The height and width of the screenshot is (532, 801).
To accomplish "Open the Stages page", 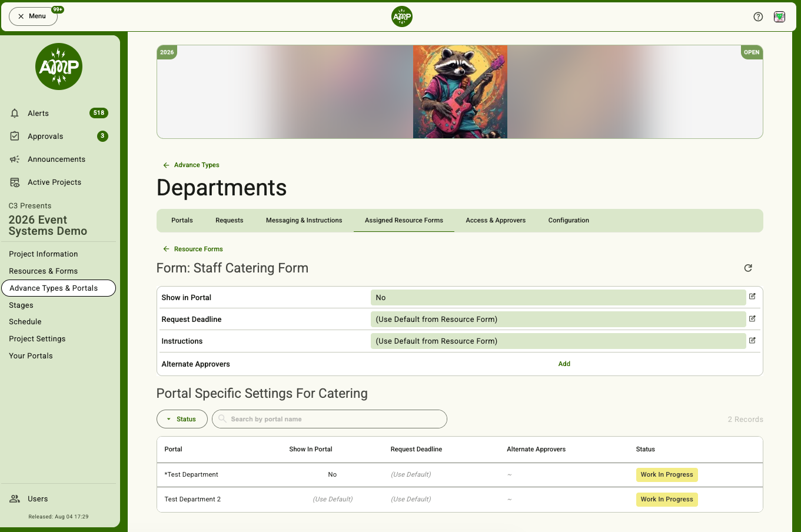I will (21, 305).
